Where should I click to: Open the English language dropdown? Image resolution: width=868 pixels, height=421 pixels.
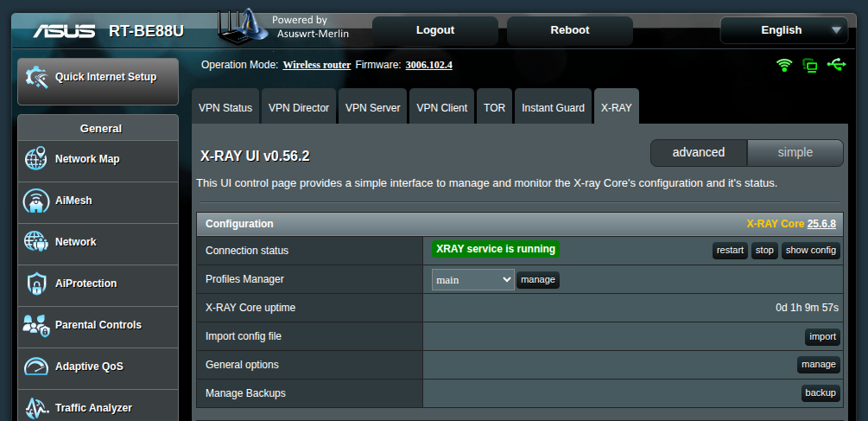784,30
